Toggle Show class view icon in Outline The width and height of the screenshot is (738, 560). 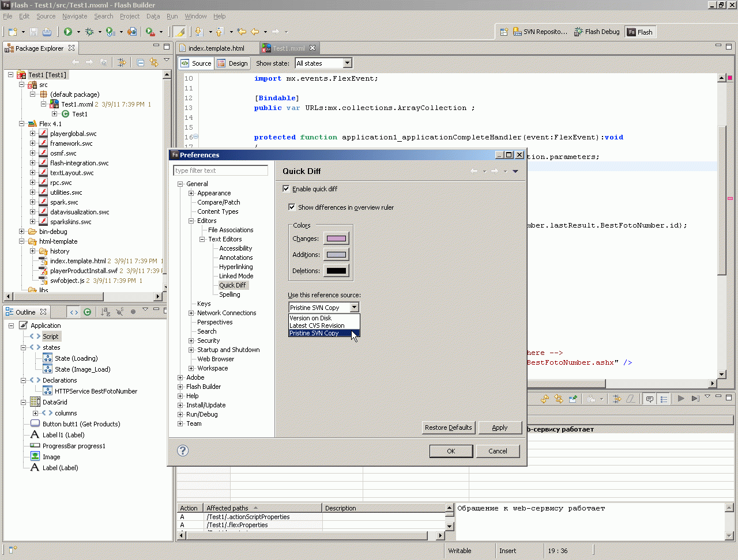point(87,312)
